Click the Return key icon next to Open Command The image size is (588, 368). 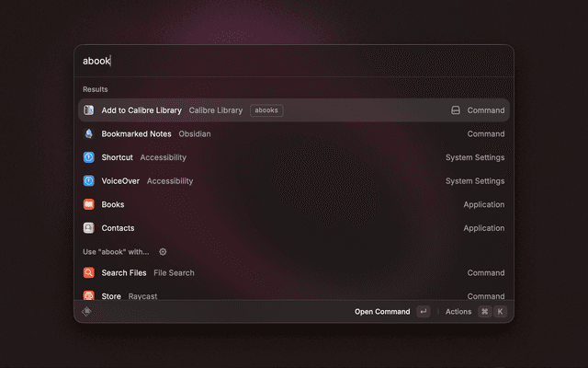pyautogui.click(x=423, y=311)
